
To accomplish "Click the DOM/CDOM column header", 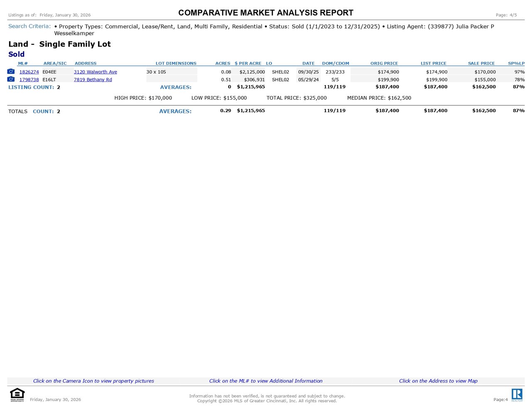I will pyautogui.click(x=335, y=63).
